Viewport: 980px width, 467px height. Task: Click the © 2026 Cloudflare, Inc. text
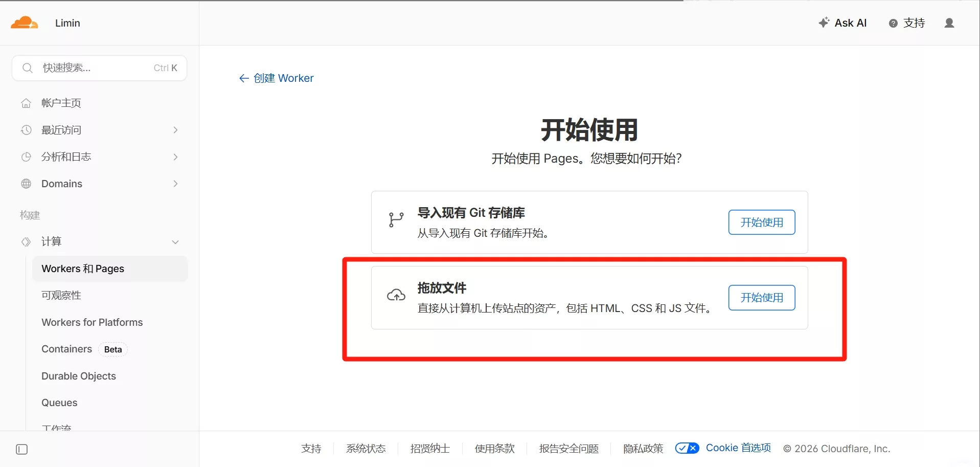click(837, 449)
